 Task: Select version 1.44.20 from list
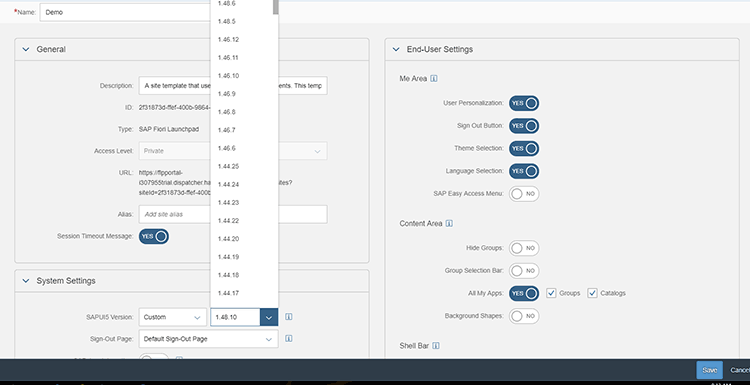coord(244,239)
